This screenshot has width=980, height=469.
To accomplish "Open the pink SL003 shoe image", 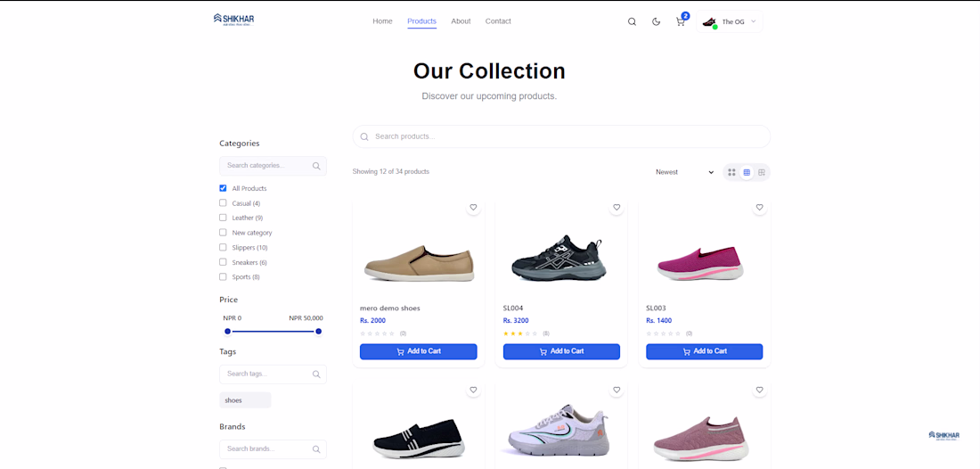I will click(x=700, y=264).
